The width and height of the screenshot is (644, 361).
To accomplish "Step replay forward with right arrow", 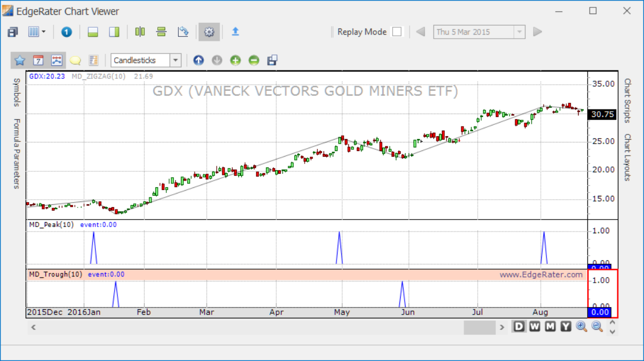I will tap(538, 32).
